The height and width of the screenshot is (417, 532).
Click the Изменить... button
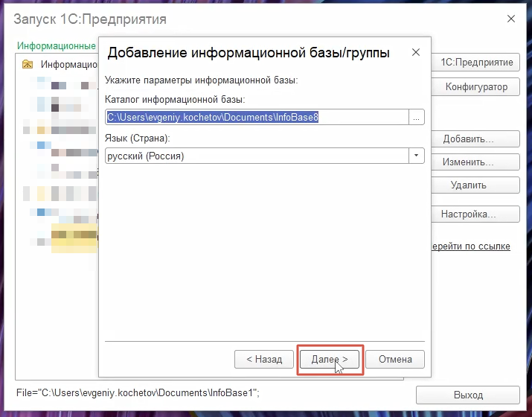click(x=468, y=162)
